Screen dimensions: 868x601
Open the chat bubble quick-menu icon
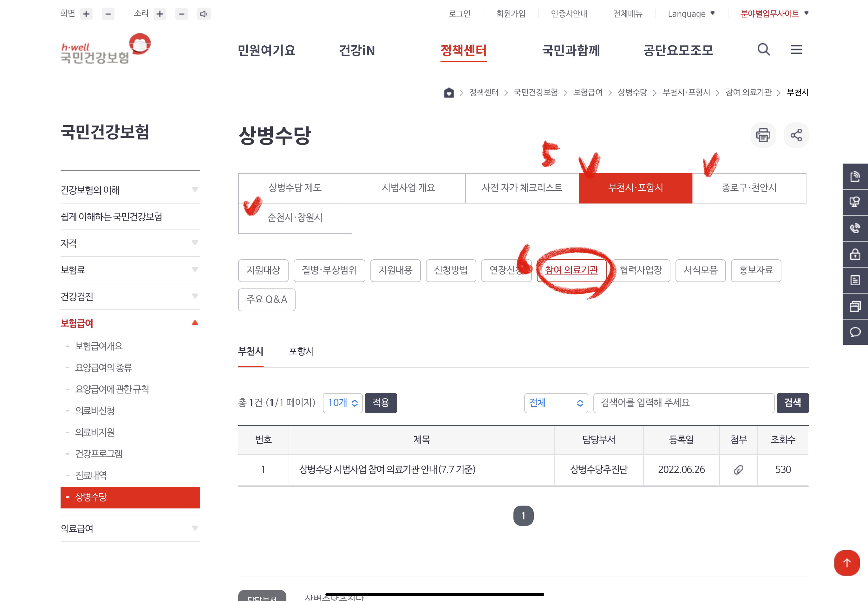(x=855, y=332)
